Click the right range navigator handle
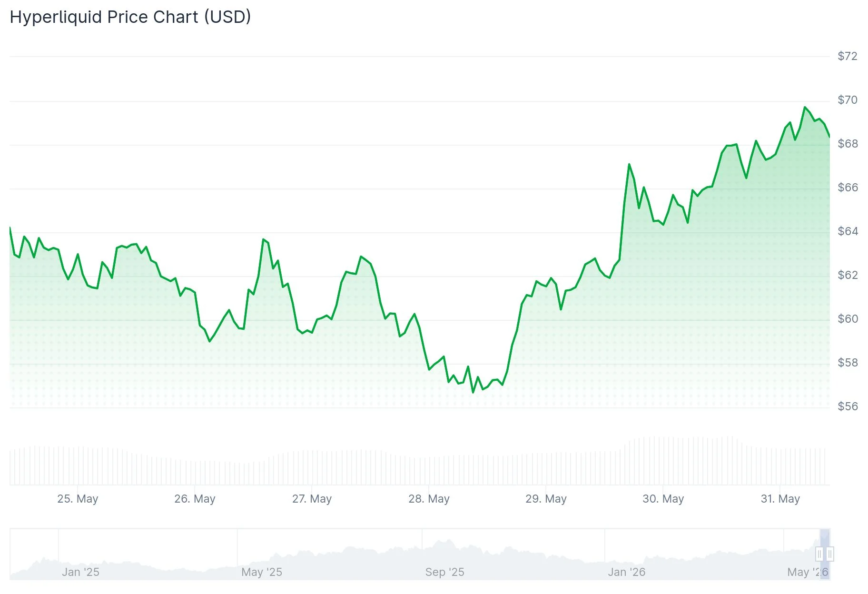The image size is (868, 594). coord(830,554)
